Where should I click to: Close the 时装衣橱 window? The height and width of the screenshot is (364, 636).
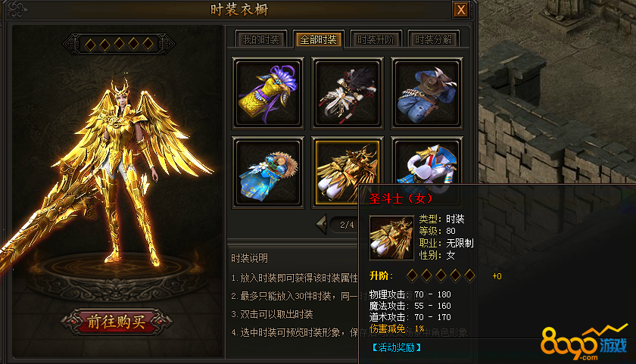point(461,10)
